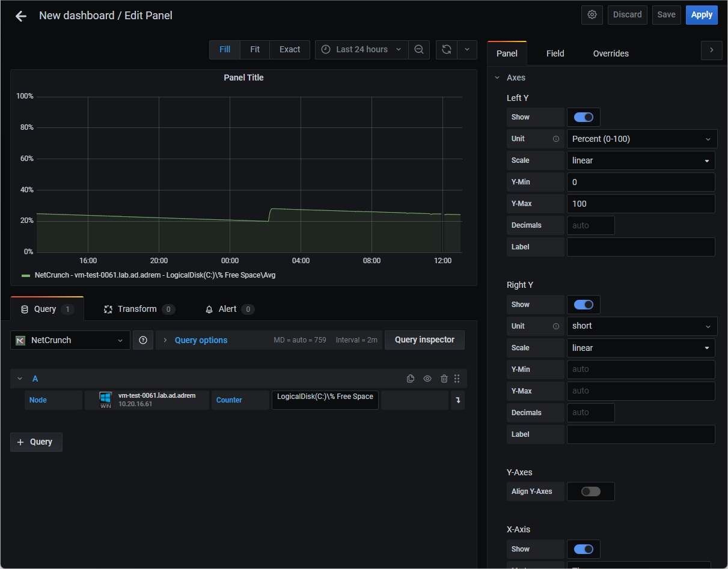This screenshot has height=569, width=728.
Task: Duplicate query A with copy icon
Action: tap(411, 379)
